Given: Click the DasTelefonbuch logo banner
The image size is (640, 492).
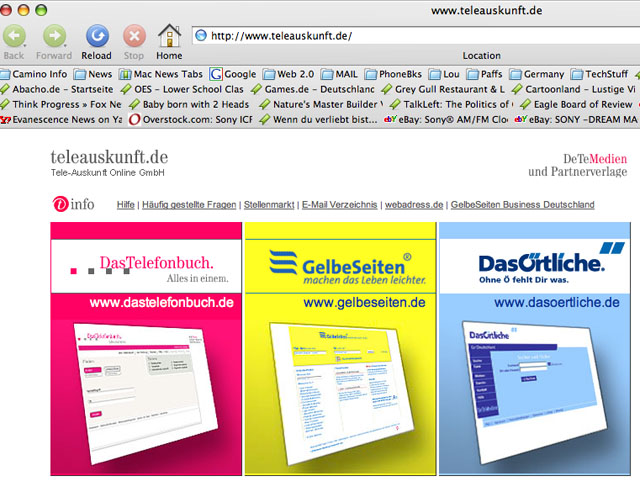Looking at the screenshot, I should point(146,266).
